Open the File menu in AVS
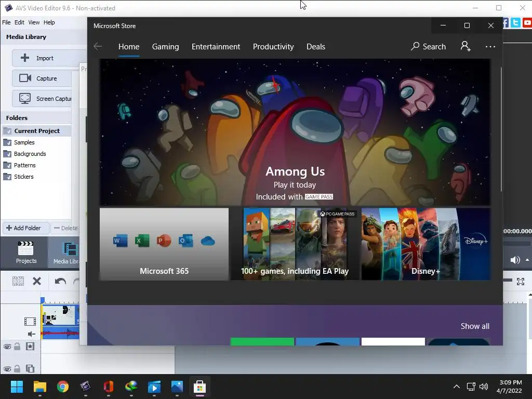532x399 pixels. pos(6,22)
